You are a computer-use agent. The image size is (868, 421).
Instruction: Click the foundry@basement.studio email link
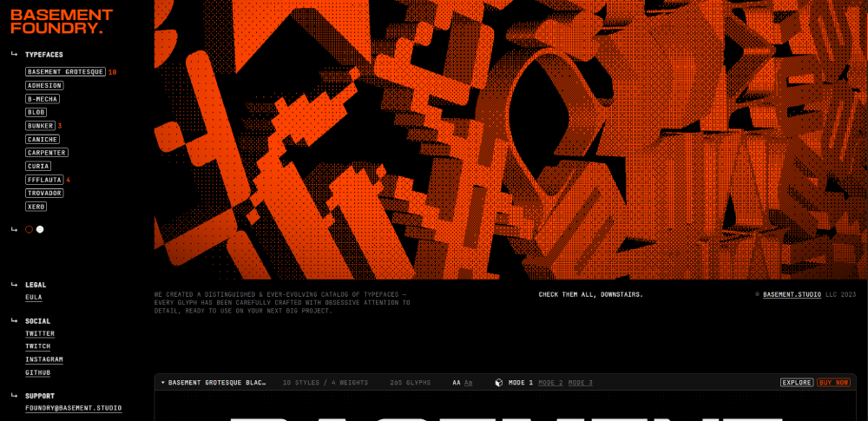click(74, 408)
